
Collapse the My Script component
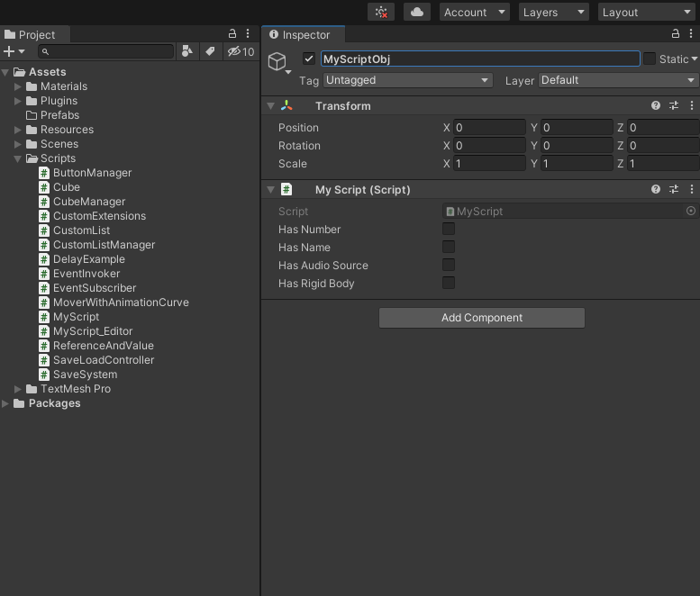click(270, 190)
